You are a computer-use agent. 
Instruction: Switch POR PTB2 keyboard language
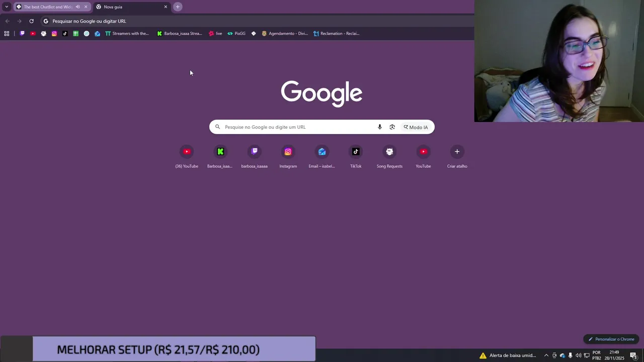pos(597,355)
